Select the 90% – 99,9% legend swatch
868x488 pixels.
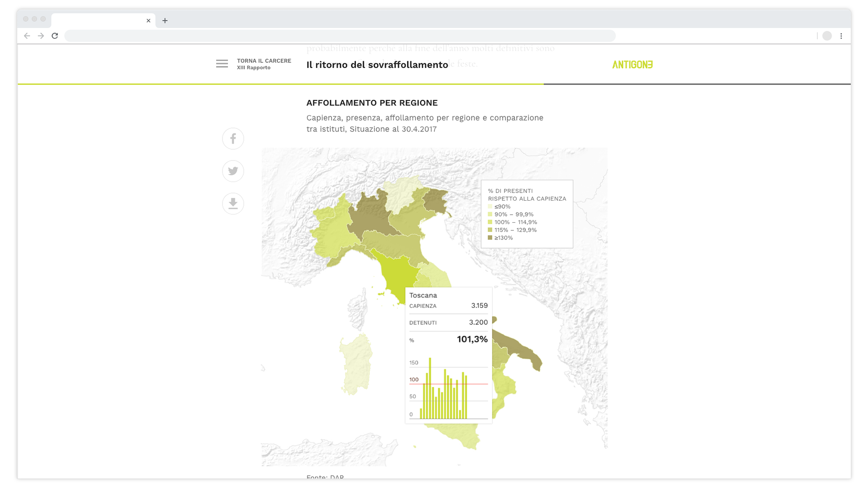490,214
